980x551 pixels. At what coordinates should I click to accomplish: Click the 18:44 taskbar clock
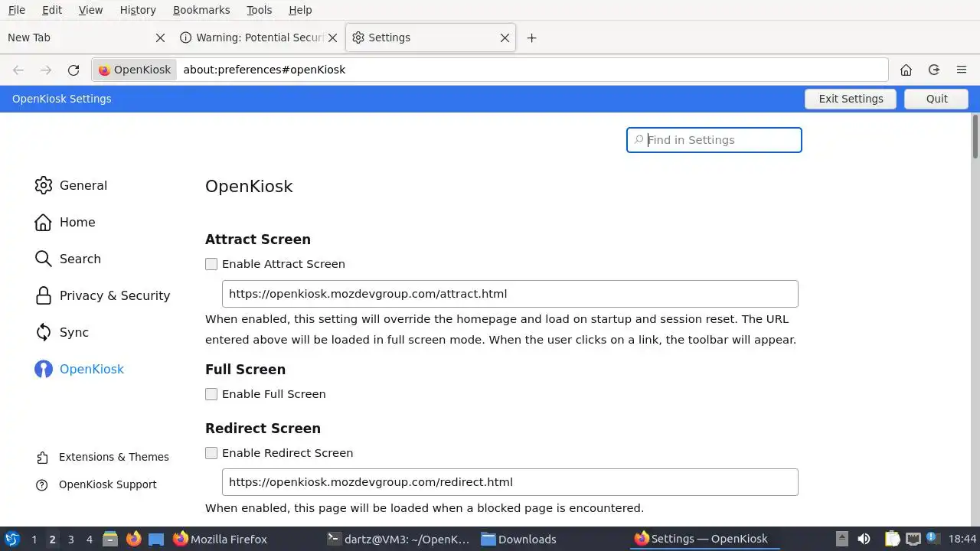[x=962, y=539]
